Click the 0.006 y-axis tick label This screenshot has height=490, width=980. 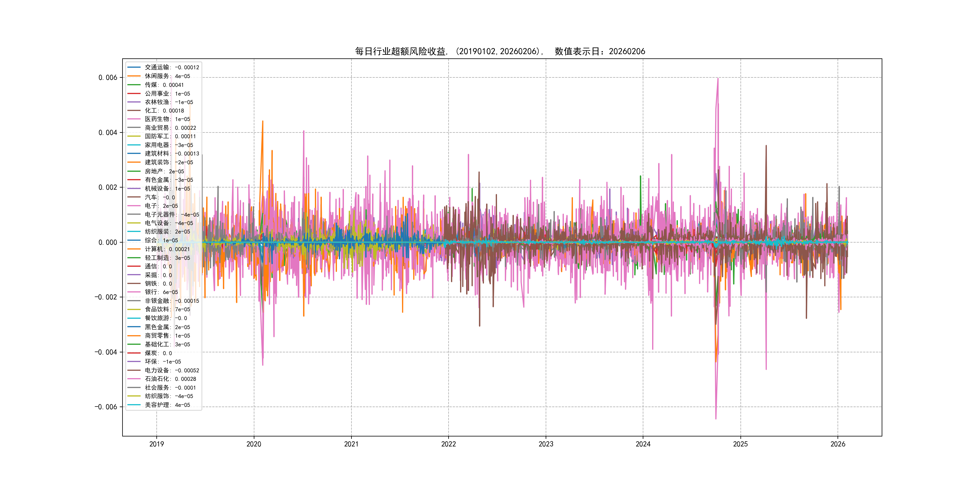[x=108, y=78]
